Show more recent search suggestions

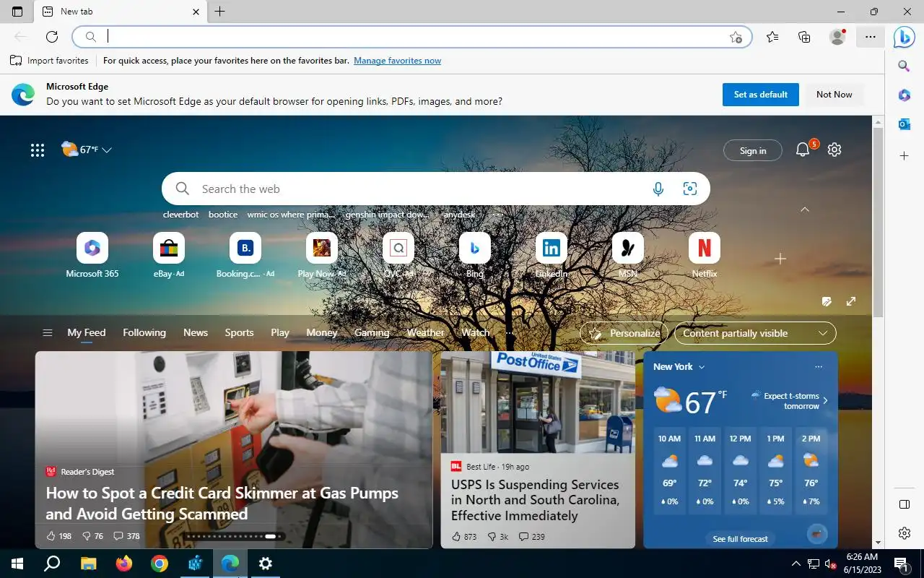point(496,215)
